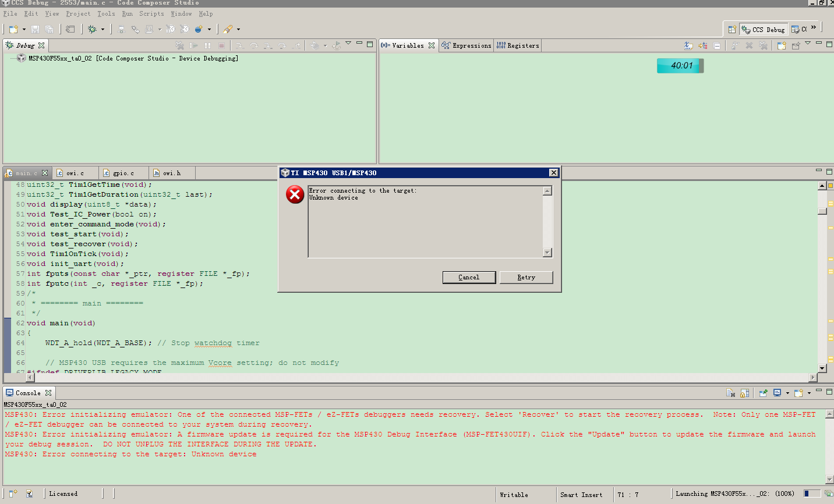834x504 pixels.
Task: Toggle Scroll Lock in the Console toolbar
Action: click(x=744, y=393)
